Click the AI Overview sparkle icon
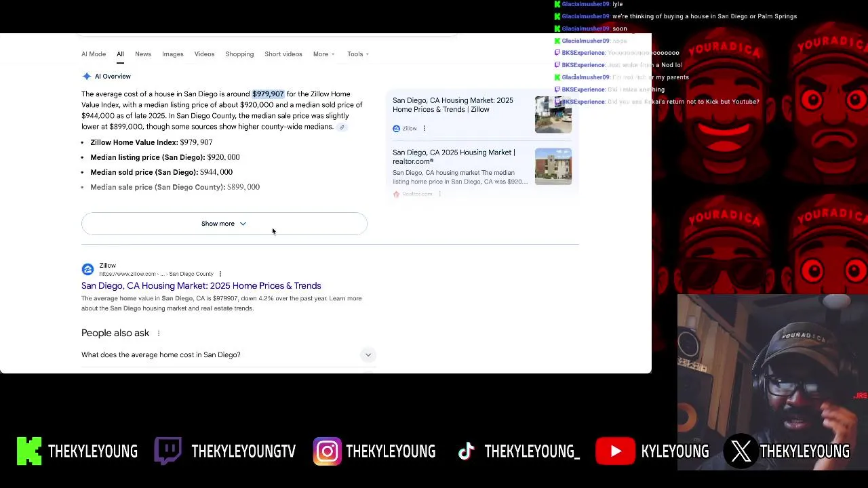 click(x=86, y=77)
